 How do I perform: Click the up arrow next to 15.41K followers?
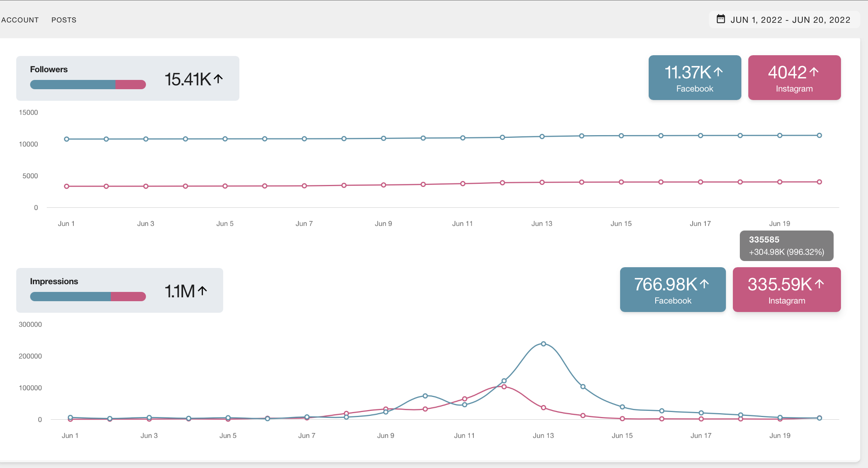pyautogui.click(x=219, y=79)
